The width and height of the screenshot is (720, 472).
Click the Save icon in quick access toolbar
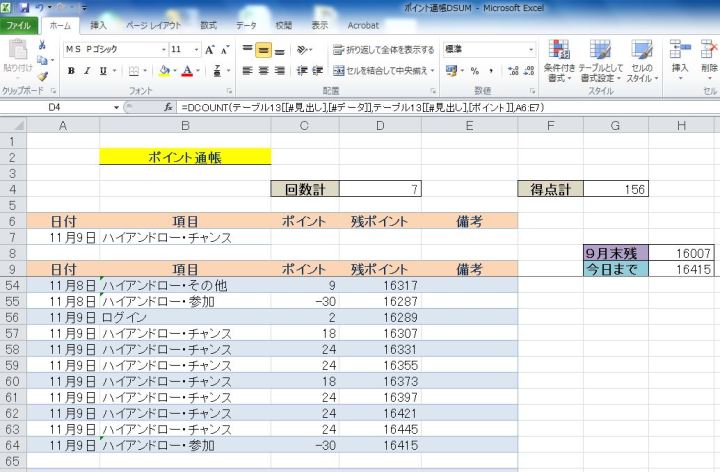[23, 7]
